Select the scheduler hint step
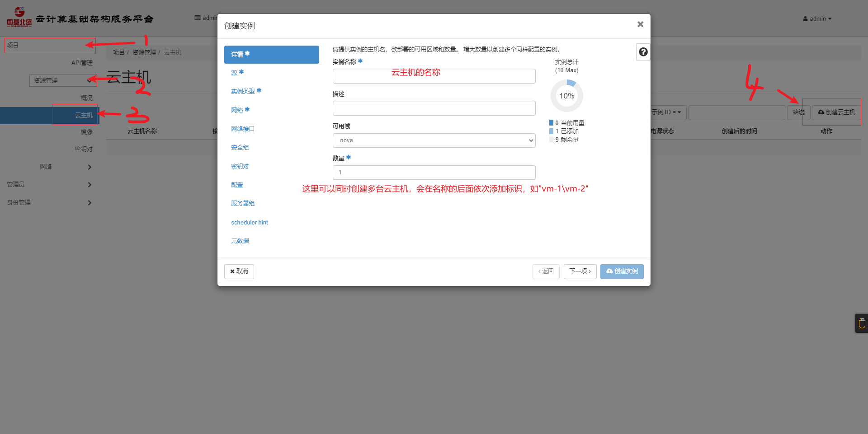This screenshot has width=868, height=434. click(249, 223)
